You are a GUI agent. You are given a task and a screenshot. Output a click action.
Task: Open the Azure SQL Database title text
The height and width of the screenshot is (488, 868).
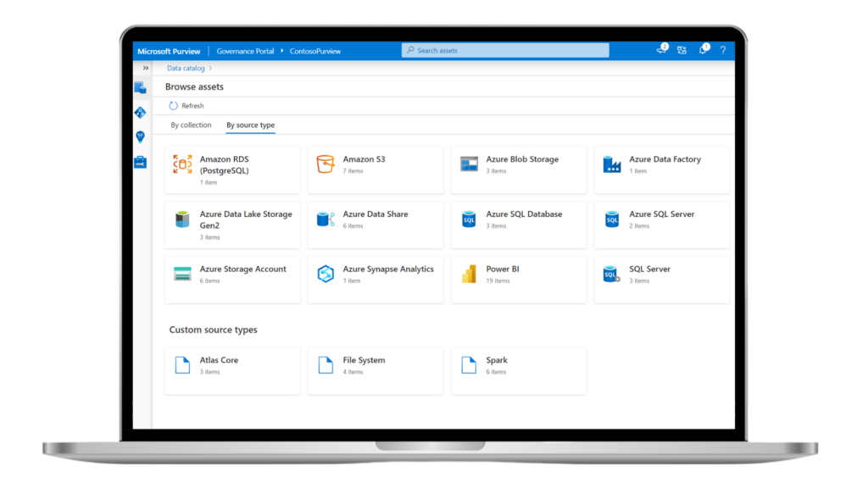point(524,213)
